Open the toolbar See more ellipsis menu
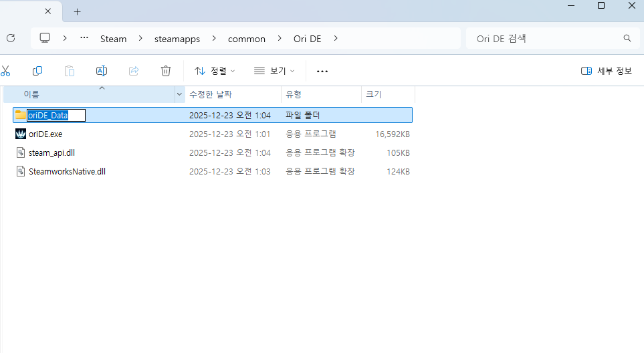 point(322,72)
